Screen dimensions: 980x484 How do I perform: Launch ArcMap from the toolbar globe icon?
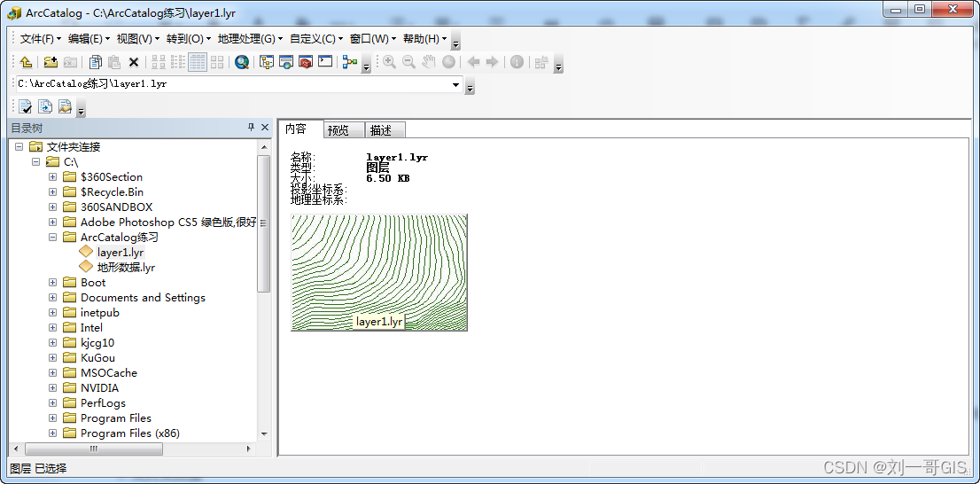242,62
